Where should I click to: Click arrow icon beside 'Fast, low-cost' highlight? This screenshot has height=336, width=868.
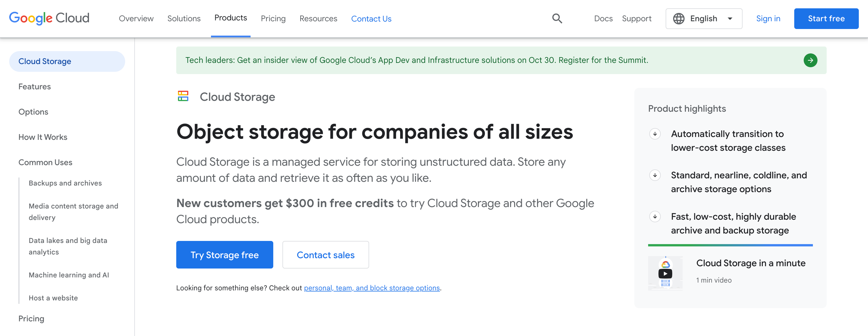pyautogui.click(x=655, y=216)
